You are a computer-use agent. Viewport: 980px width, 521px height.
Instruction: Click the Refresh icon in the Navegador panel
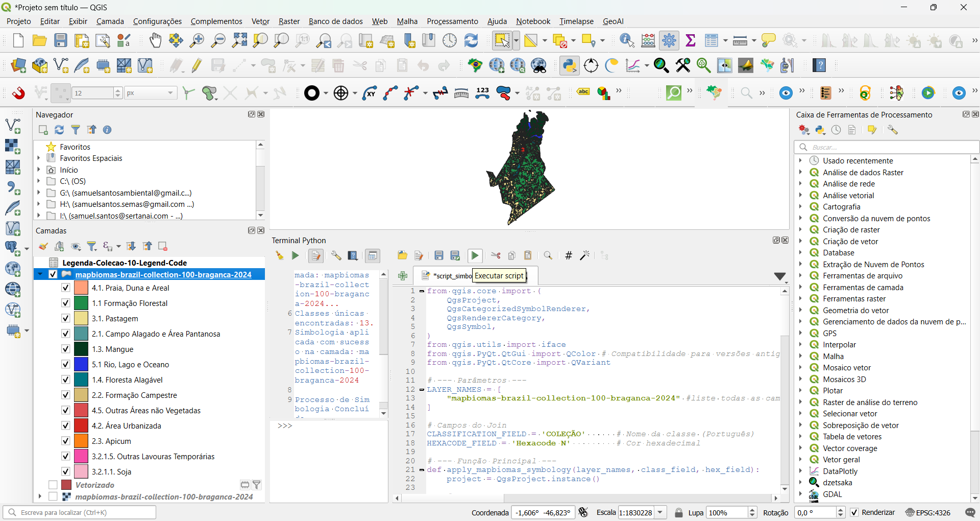pyautogui.click(x=59, y=130)
